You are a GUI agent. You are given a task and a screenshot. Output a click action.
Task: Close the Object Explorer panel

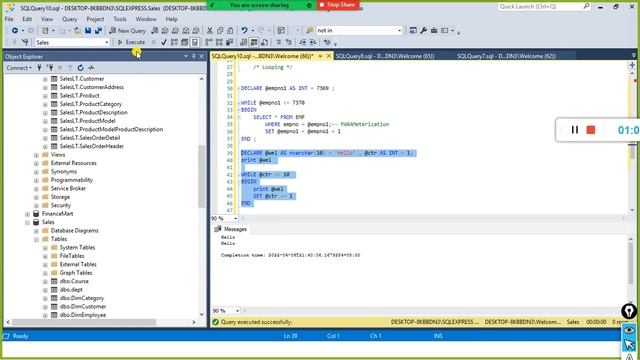(202, 56)
